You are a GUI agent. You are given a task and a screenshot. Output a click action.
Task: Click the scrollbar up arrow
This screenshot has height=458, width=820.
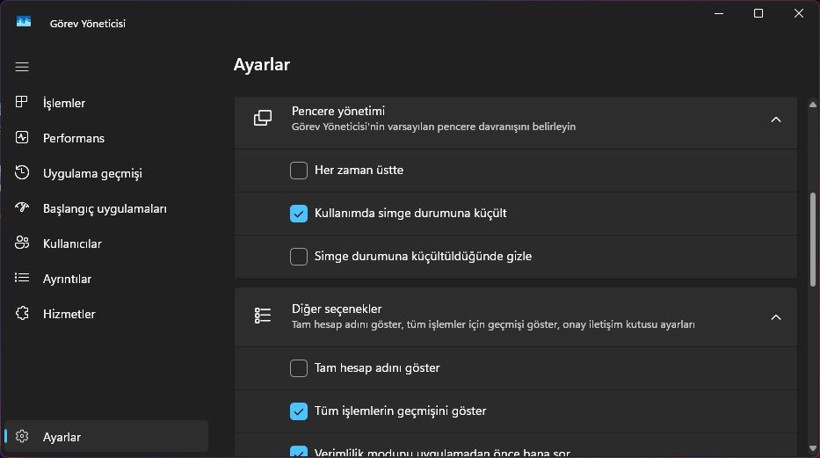(x=813, y=105)
